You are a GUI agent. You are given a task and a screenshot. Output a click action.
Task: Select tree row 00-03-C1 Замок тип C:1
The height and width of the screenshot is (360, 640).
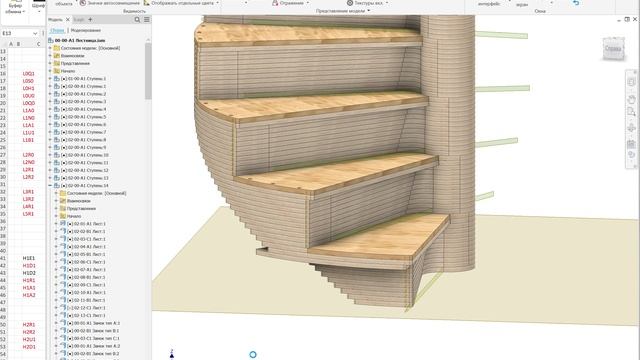[x=93, y=338]
